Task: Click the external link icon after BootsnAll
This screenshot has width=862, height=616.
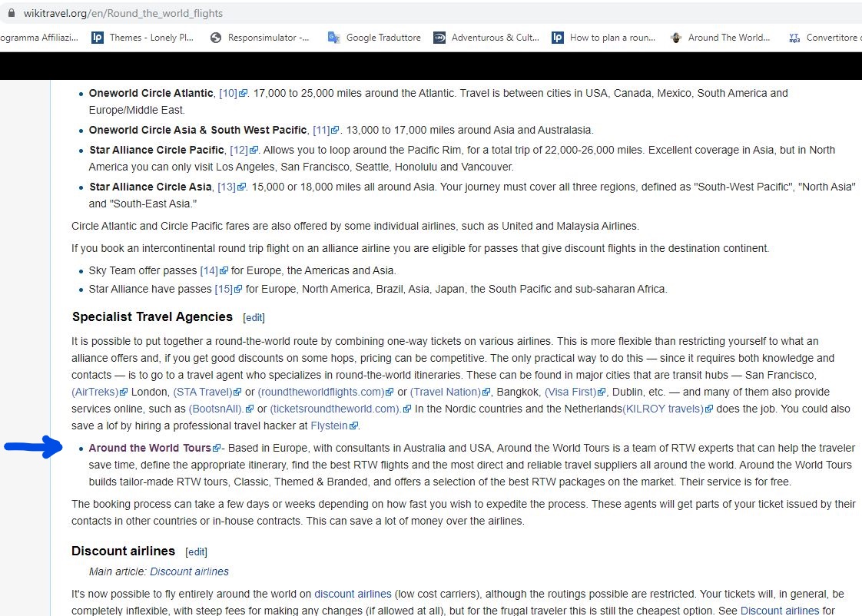Action: tap(250, 409)
